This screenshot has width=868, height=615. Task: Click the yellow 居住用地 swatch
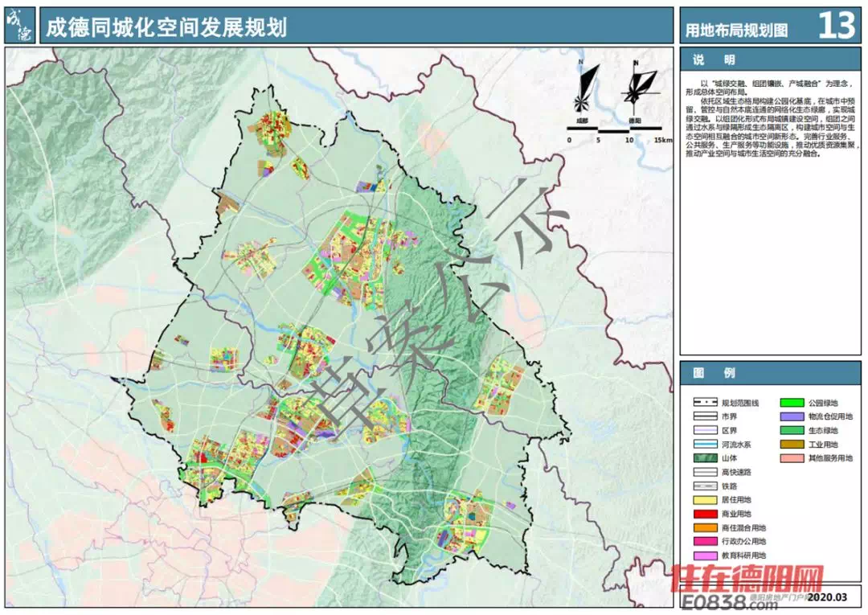point(706,499)
